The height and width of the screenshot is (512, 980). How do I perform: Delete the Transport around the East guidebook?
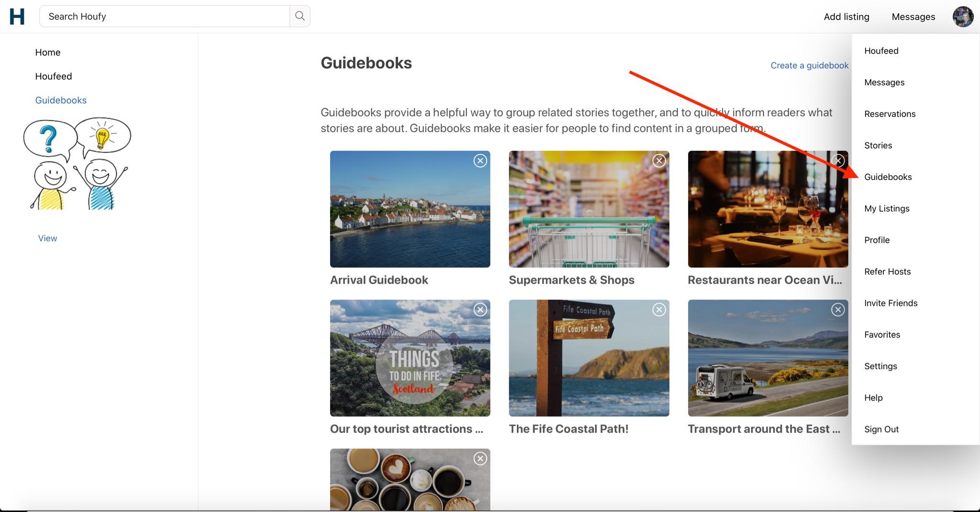[x=838, y=309]
